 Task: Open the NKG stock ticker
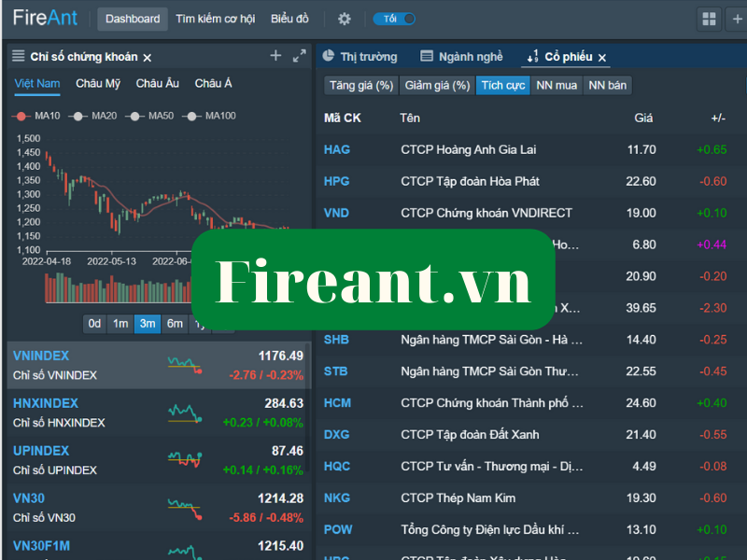337,498
